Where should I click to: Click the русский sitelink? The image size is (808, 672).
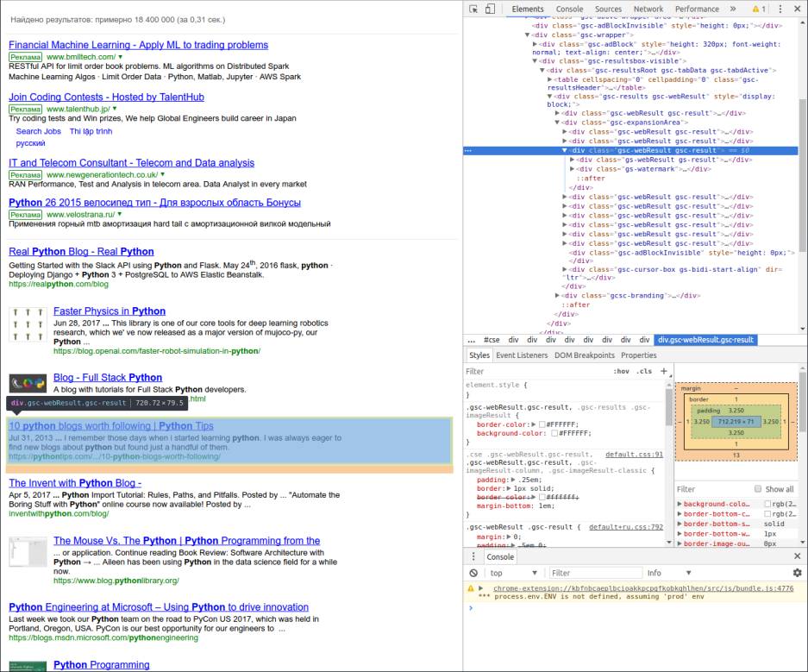(x=30, y=143)
